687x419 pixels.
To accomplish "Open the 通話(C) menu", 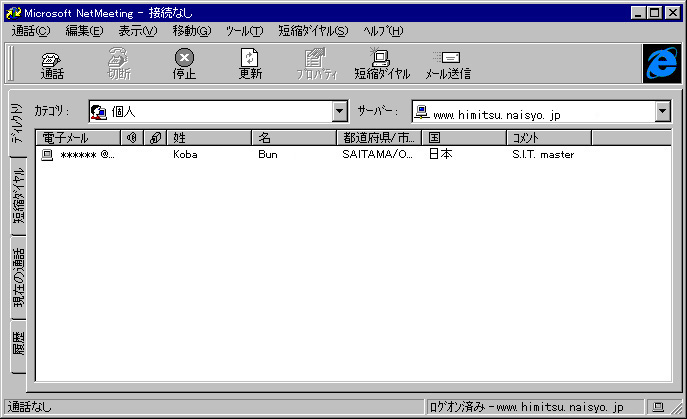I will [31, 31].
